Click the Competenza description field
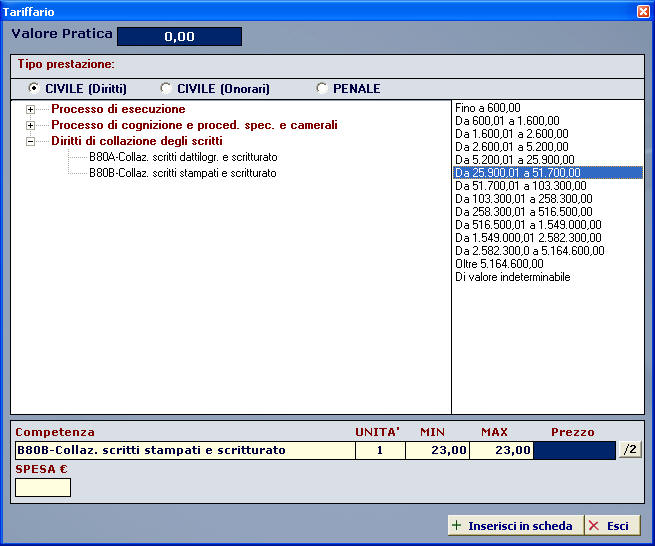The width and height of the screenshot is (655, 546). click(185, 450)
